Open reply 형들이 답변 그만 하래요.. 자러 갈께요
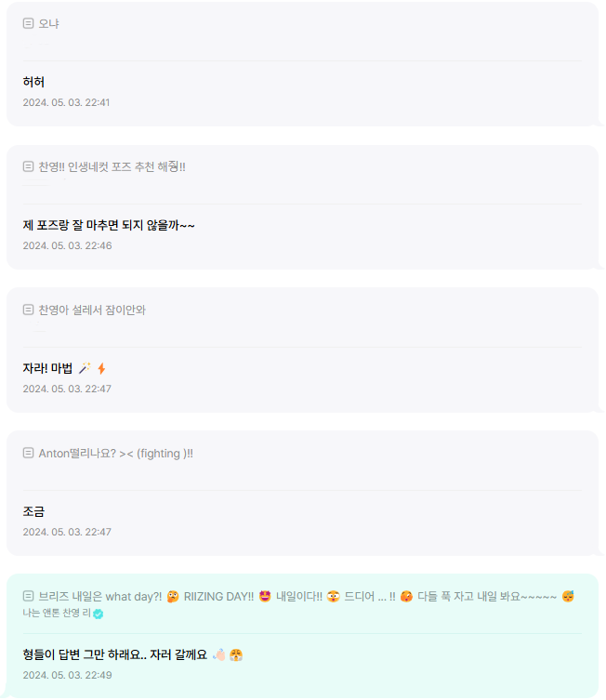The width and height of the screenshot is (606, 700). click(114, 654)
